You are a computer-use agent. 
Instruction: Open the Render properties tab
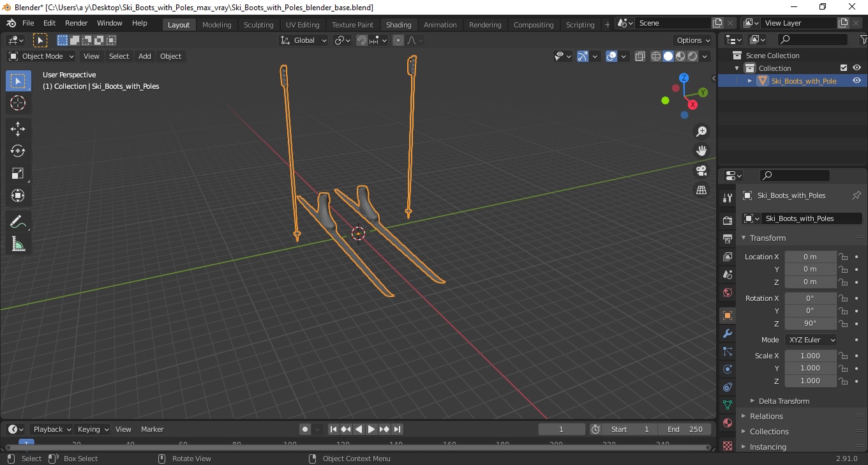coord(728,220)
